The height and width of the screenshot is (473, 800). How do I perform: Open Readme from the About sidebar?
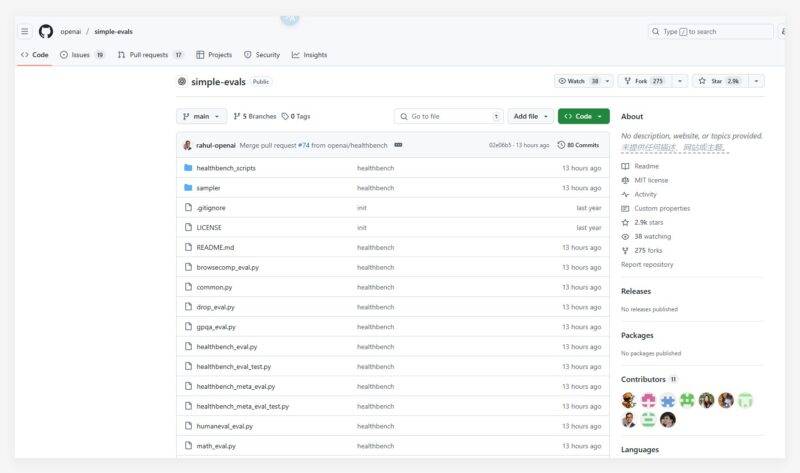tap(640, 166)
